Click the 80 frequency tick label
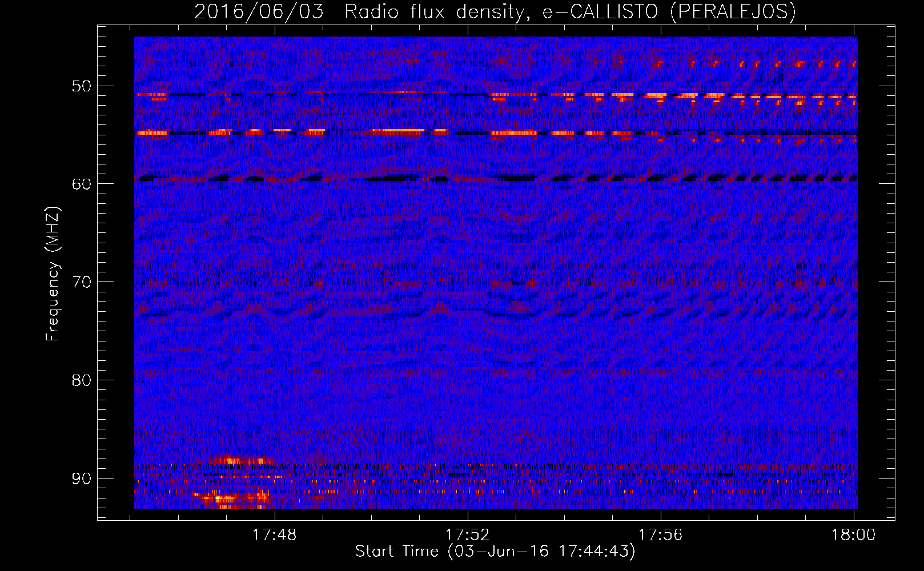Viewport: 924px width, 571px height. (81, 380)
